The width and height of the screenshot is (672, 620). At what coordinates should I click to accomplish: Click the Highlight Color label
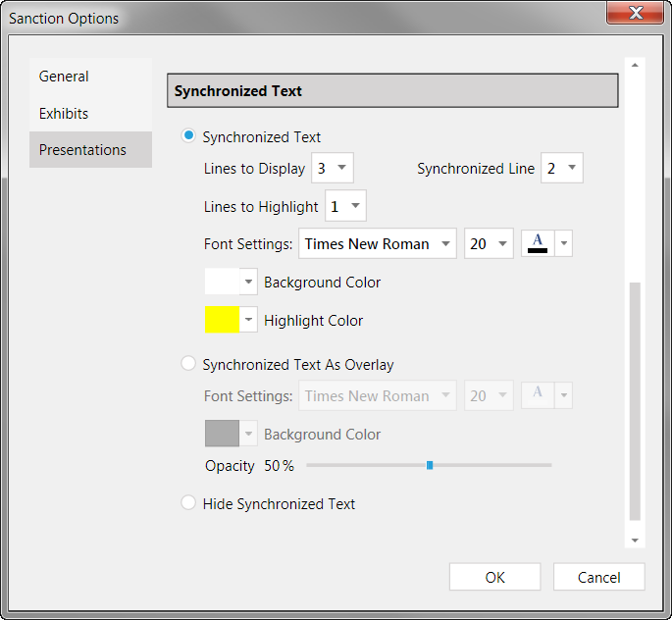pos(313,320)
